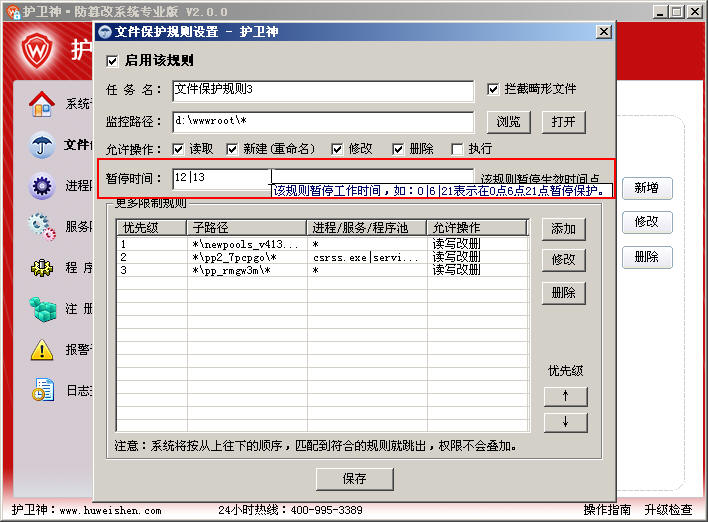
Task: Open the log document clock icon
Action: click(x=43, y=390)
